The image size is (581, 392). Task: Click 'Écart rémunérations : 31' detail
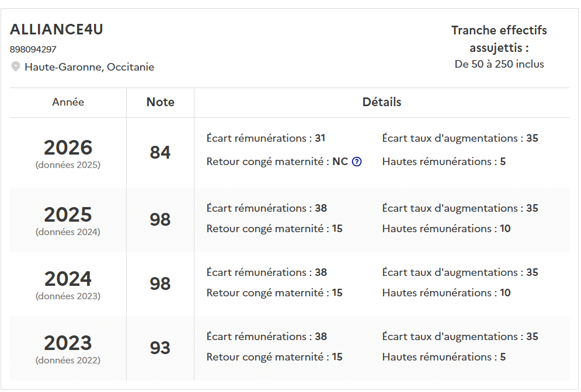click(x=266, y=138)
